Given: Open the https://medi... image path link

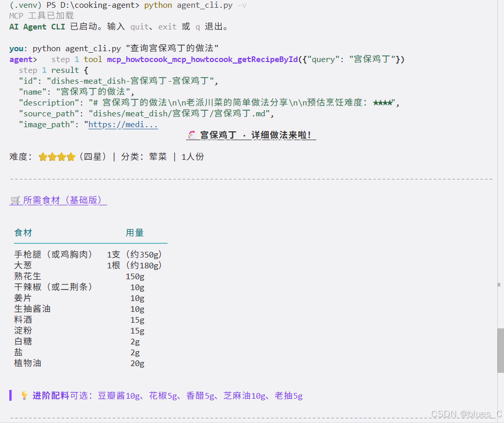Looking at the screenshot, I should click(123, 125).
